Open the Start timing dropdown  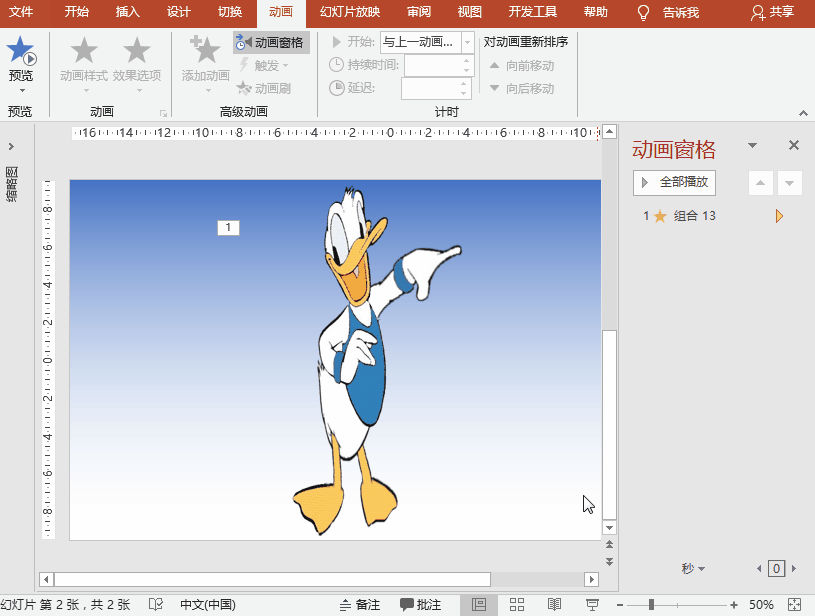(467, 42)
